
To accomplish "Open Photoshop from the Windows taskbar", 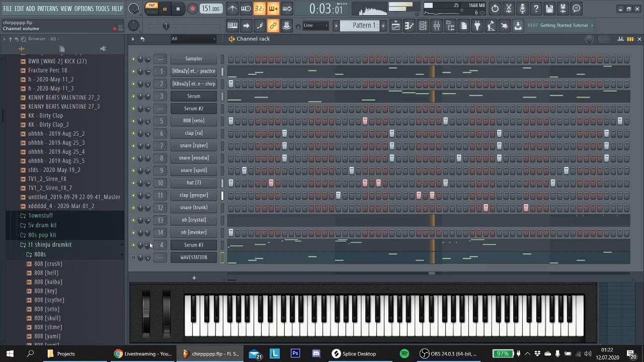I will click(x=295, y=354).
